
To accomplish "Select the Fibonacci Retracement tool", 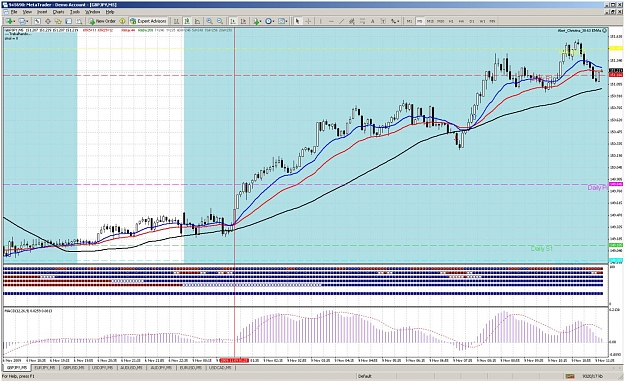I will (362, 21).
